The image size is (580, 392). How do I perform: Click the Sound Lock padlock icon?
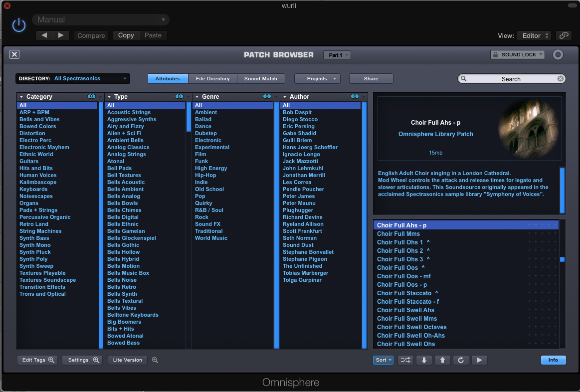[x=495, y=54]
